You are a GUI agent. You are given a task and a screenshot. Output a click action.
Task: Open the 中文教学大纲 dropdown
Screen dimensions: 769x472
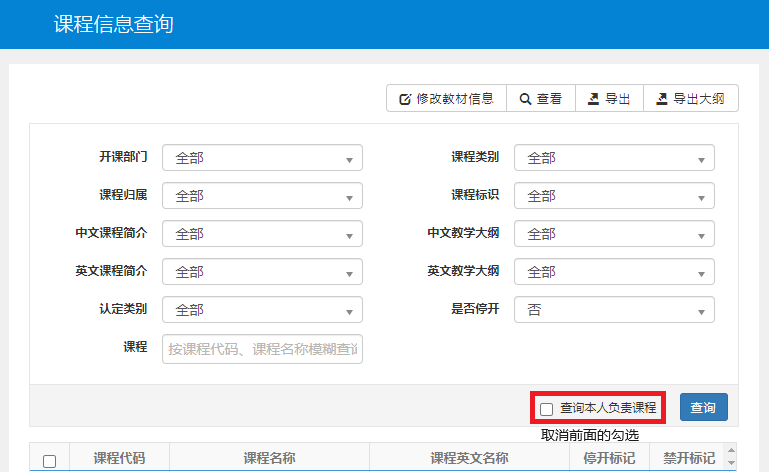[x=614, y=234]
